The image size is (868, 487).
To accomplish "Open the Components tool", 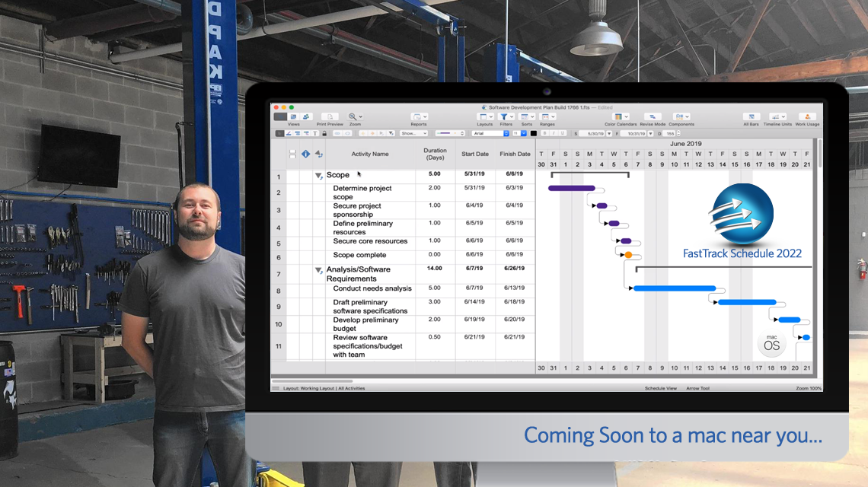I will coord(679,116).
